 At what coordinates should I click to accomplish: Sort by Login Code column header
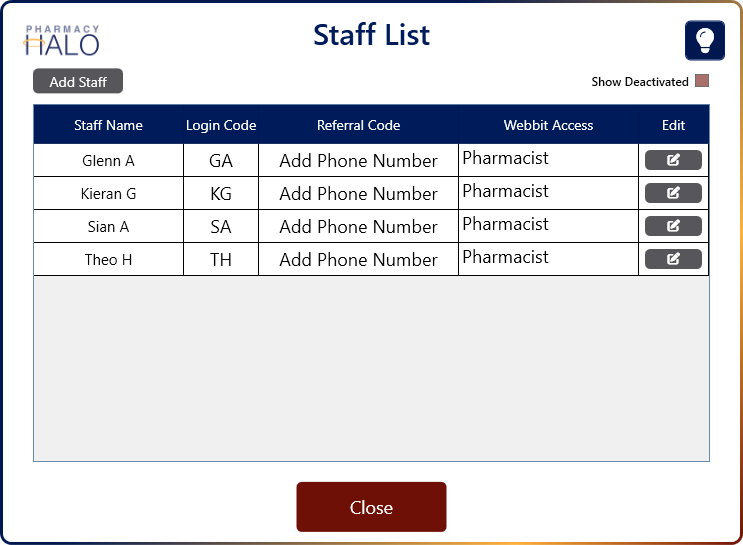pos(221,125)
